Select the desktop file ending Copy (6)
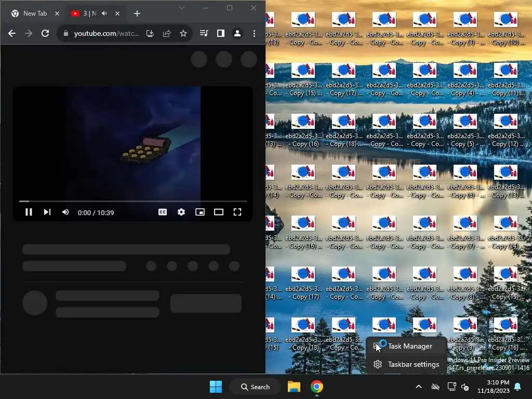Screen dimensions: 532x399 pyautogui.click(x=465, y=181)
